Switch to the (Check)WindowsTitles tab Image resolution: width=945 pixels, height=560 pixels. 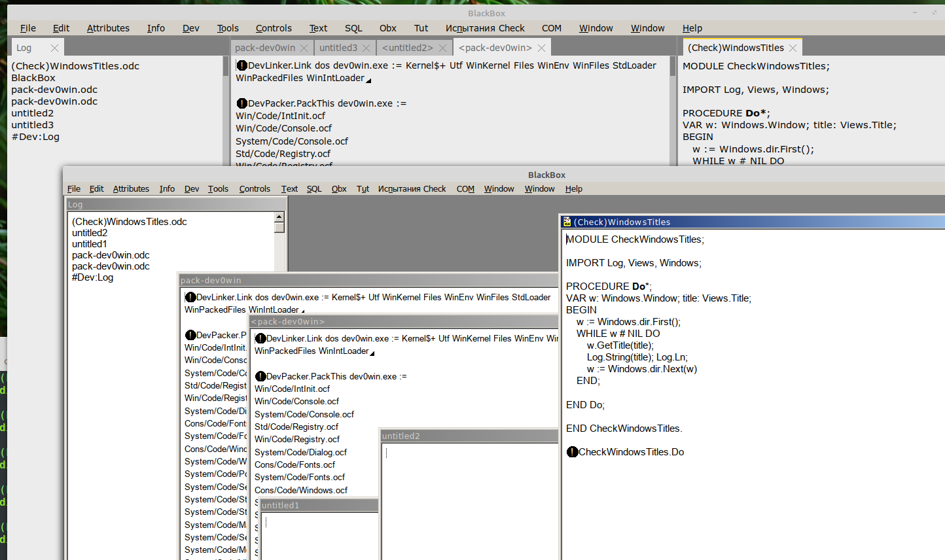point(735,48)
